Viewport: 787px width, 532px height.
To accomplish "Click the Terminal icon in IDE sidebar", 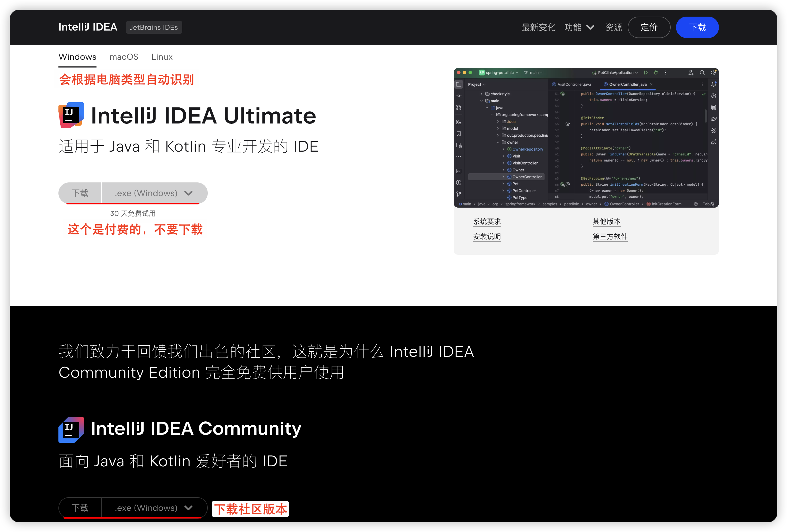I will coord(459,171).
